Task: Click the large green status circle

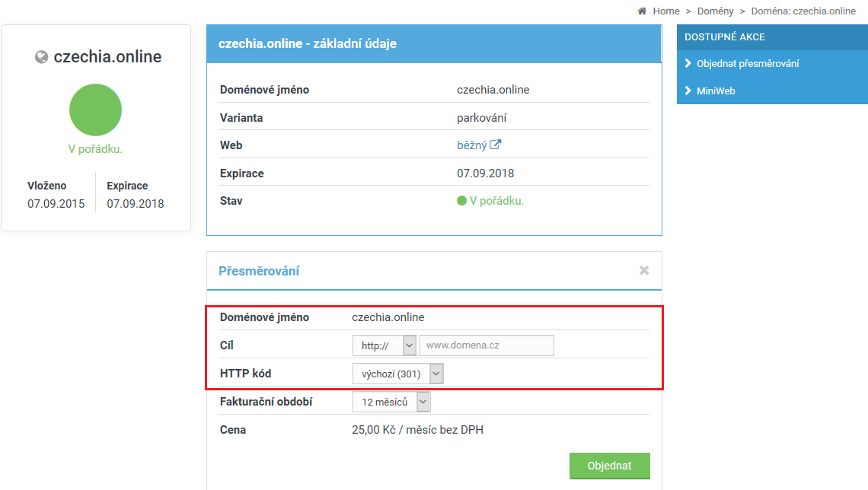Action: (x=95, y=110)
